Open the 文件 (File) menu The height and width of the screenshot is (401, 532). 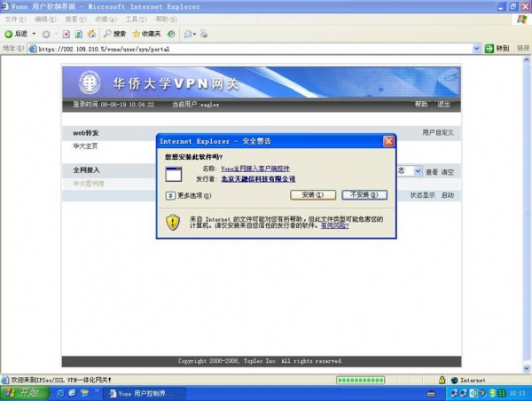point(15,20)
